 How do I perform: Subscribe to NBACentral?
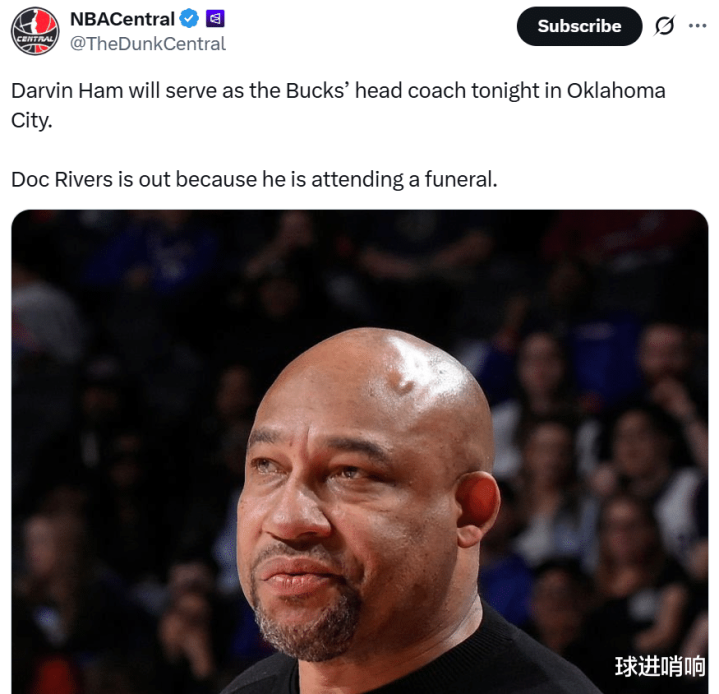579,26
